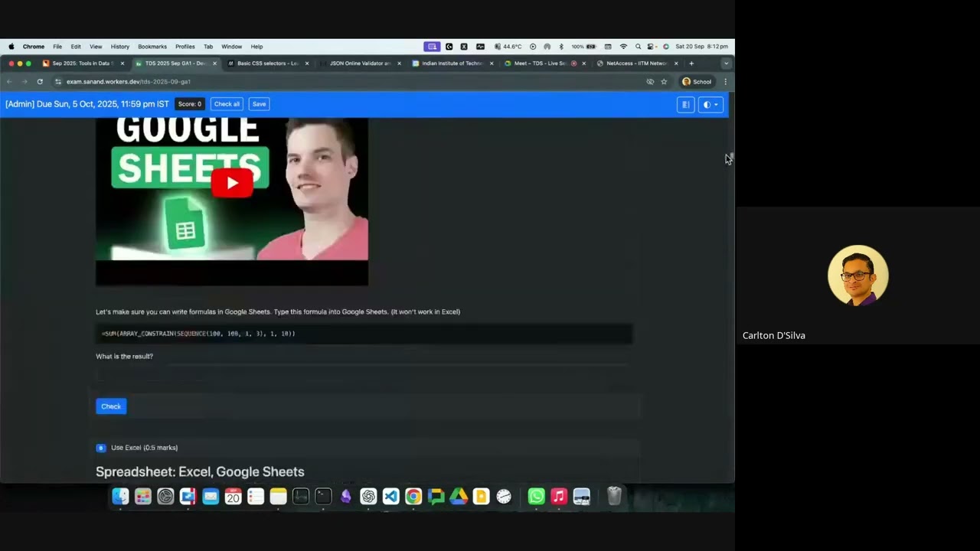Click the Check button below the answer
Viewport: 980px width, 551px height.
point(111,406)
